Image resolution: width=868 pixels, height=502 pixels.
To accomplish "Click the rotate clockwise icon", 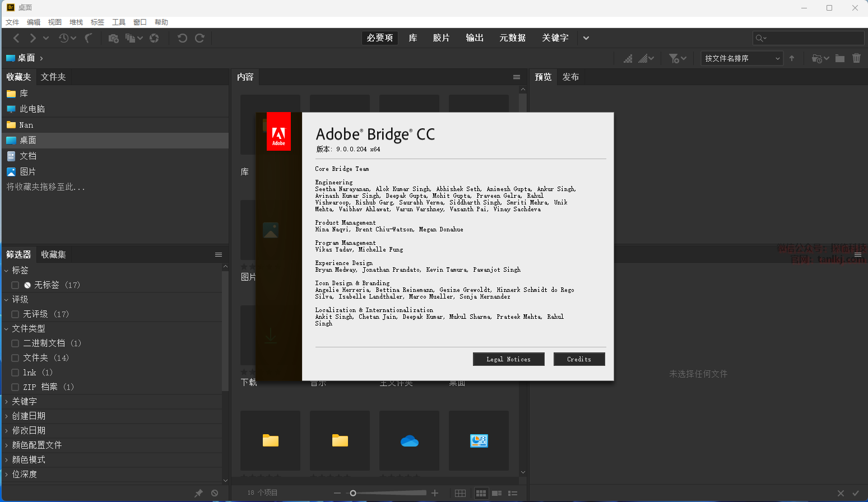I will pyautogui.click(x=199, y=38).
